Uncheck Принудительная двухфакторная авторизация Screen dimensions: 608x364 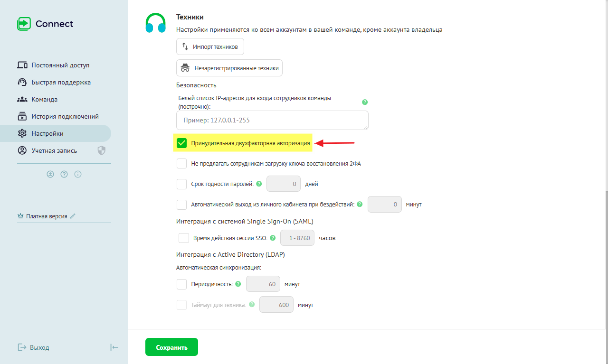click(181, 143)
